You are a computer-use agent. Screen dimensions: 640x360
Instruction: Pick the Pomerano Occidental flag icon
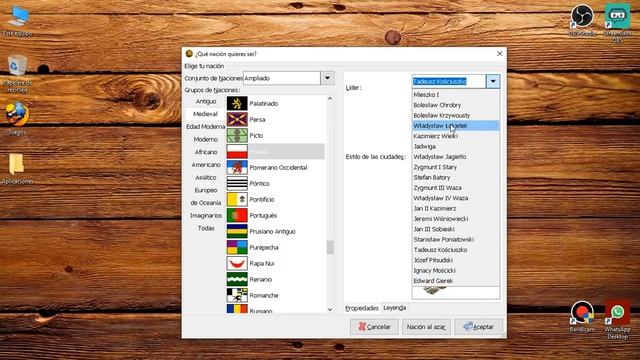point(237,167)
